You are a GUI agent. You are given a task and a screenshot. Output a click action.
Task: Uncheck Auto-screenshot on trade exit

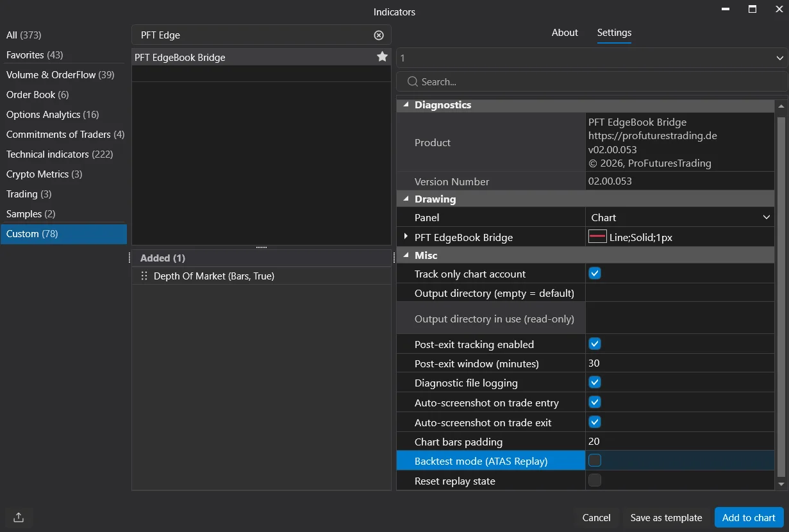click(595, 422)
